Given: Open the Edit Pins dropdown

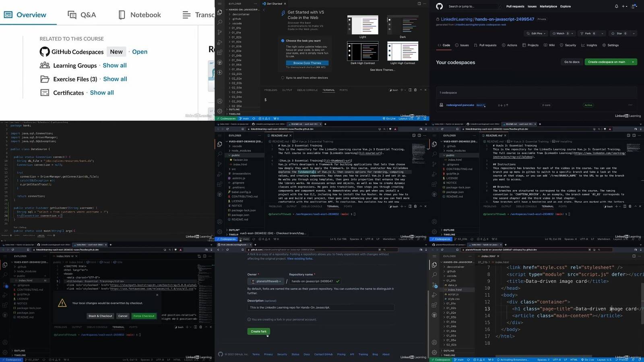Looking at the screenshot, I should point(537,33).
